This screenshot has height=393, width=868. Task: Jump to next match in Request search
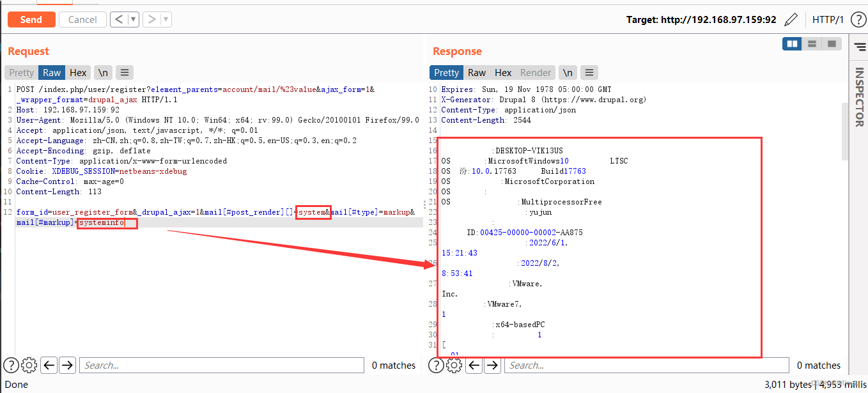coord(67,365)
